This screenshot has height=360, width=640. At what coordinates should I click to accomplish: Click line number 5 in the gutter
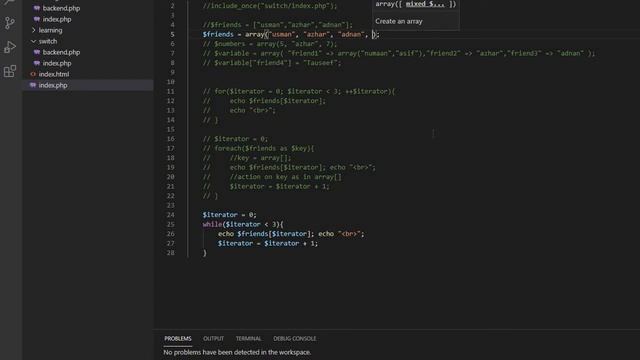tap(172, 34)
